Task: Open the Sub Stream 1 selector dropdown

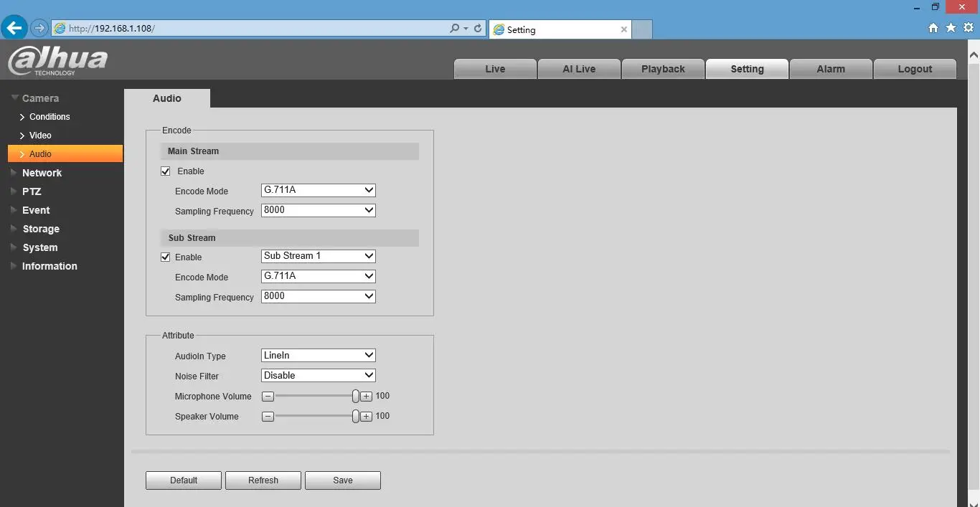Action: (319, 256)
